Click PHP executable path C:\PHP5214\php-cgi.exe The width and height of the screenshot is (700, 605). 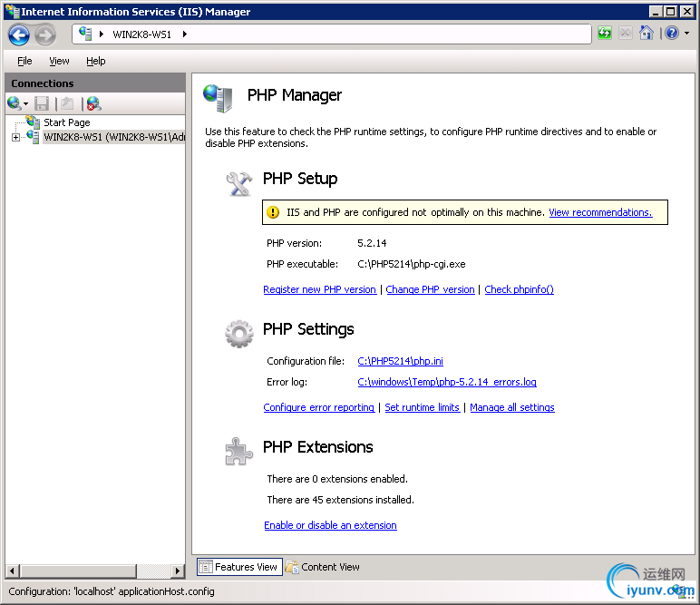tap(411, 264)
